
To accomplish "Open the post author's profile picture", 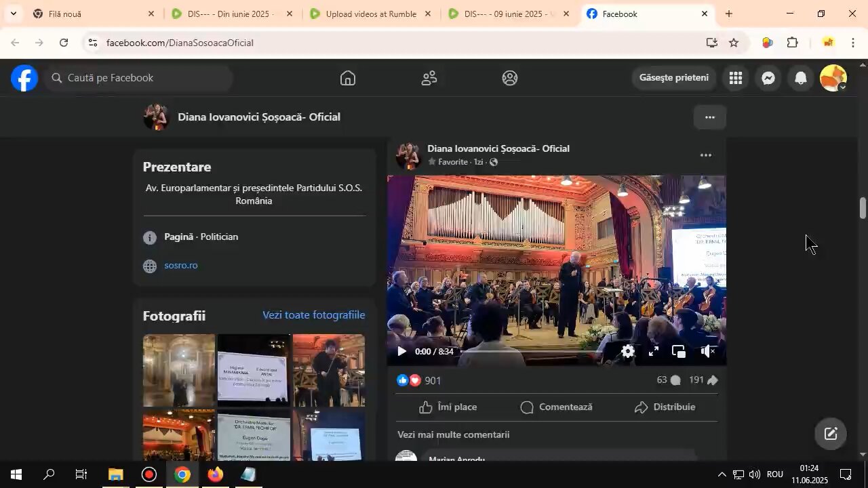I will point(408,155).
